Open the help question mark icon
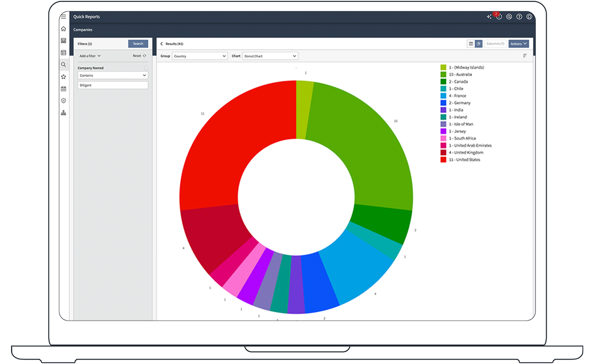The height and width of the screenshot is (364, 593). click(x=519, y=17)
